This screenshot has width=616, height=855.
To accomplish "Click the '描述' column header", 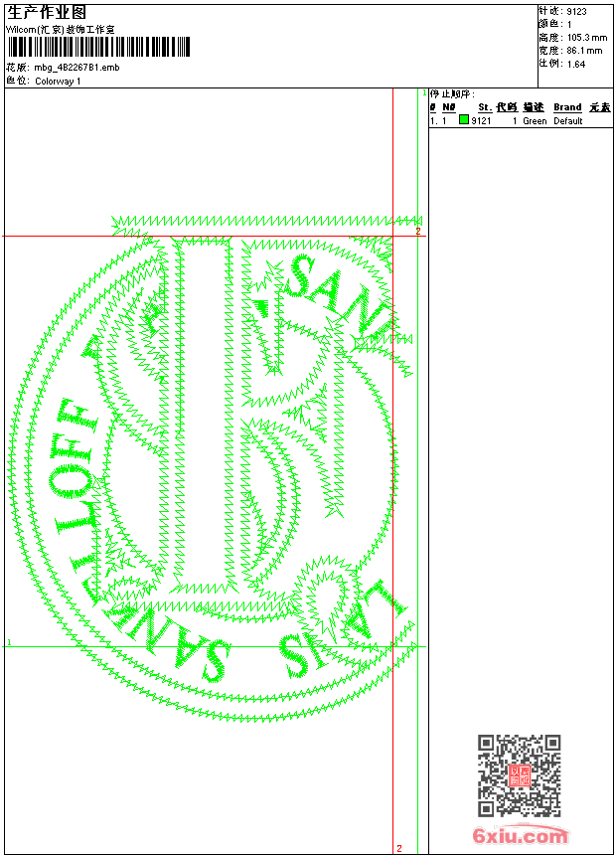I will 534,107.
